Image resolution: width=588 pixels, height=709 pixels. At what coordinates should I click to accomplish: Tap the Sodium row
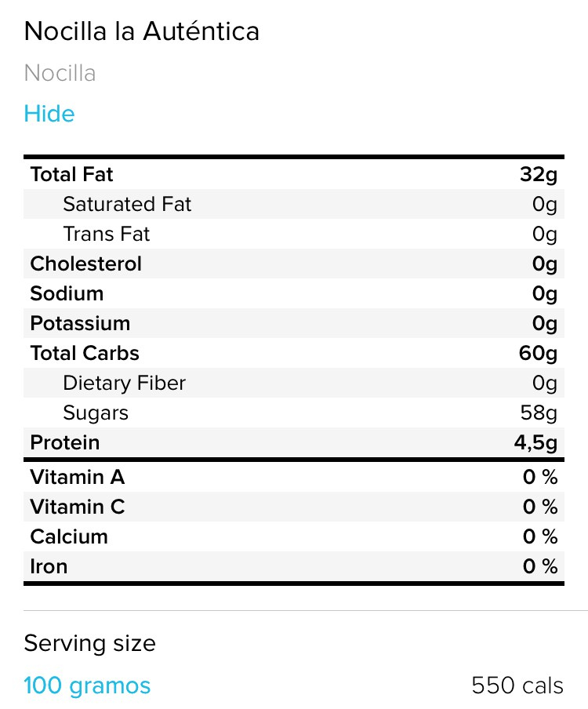(x=293, y=293)
